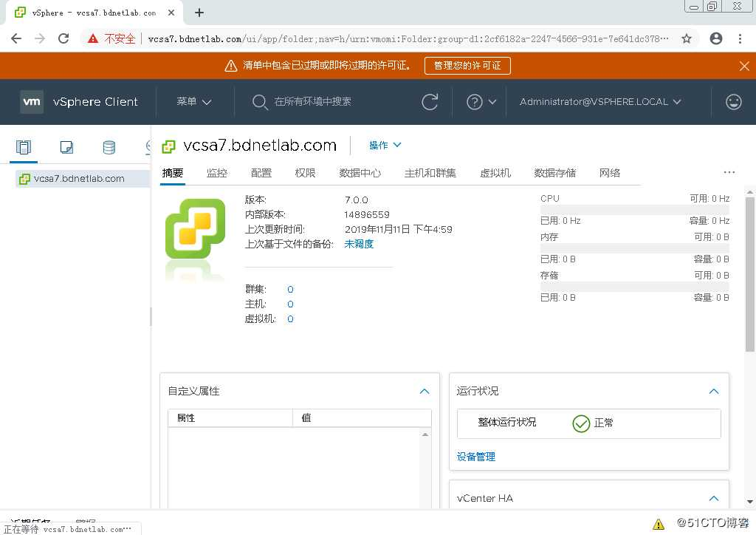
Task: Dismiss the orange license warning banner
Action: pos(744,66)
